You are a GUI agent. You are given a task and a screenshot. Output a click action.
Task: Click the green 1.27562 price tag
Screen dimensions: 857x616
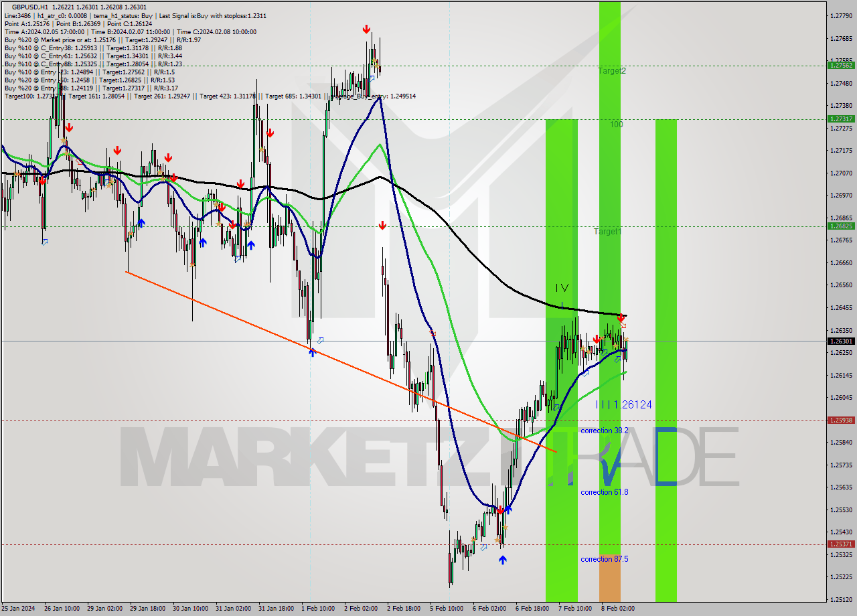841,65
